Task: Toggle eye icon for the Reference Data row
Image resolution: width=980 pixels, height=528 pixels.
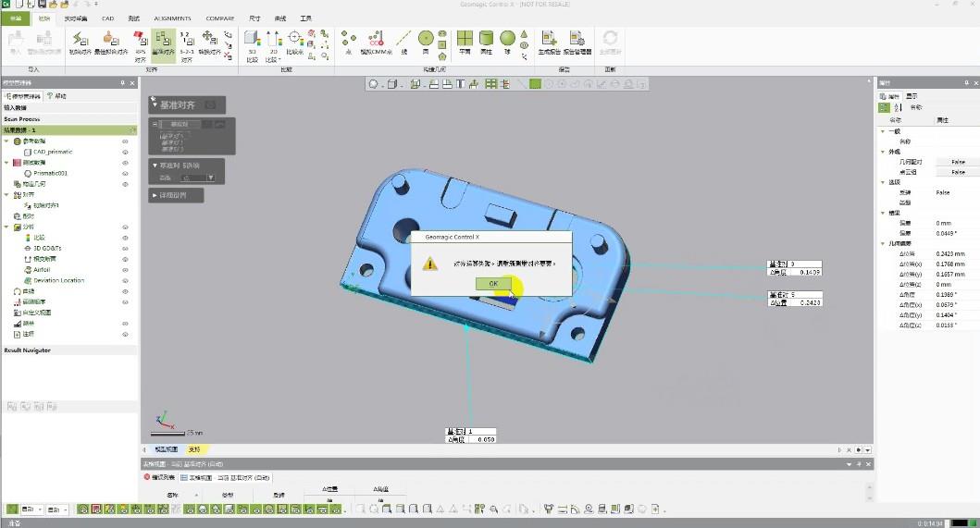Action: (x=125, y=141)
